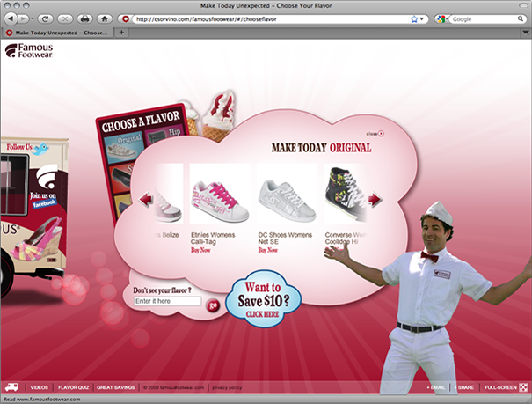Screen dimensions: 532x404
Task: Click the Famous Footwear swirl on the truck
Action: click(47, 177)
